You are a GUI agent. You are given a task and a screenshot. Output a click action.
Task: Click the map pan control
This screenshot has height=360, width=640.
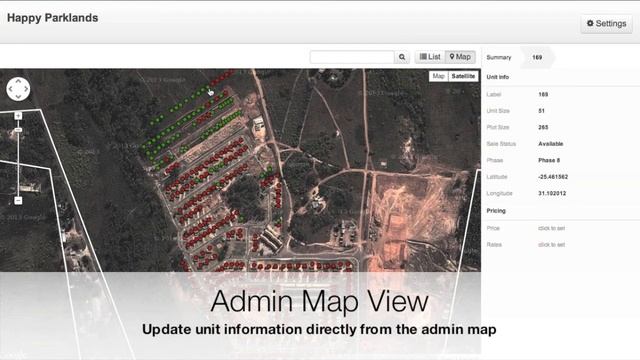coord(18,89)
